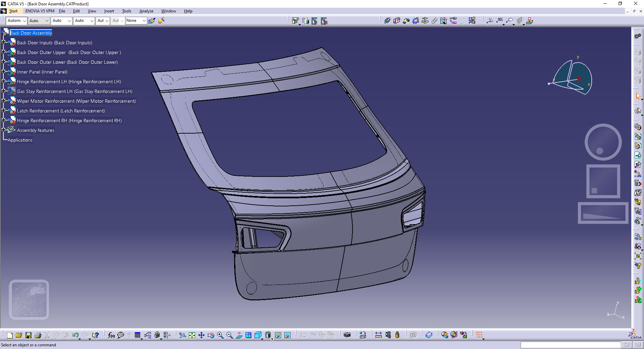
Task: Select the Measure Between ruler icon
Action: tap(378, 335)
